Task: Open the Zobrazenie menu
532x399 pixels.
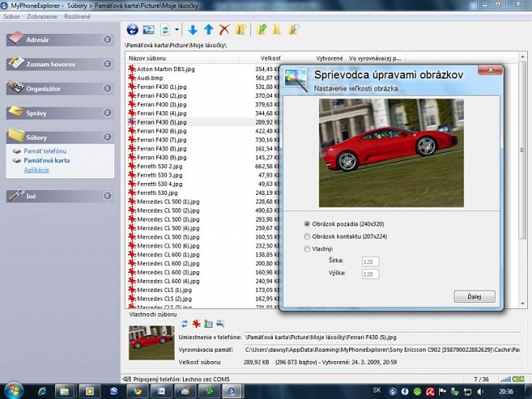Action: click(x=42, y=17)
